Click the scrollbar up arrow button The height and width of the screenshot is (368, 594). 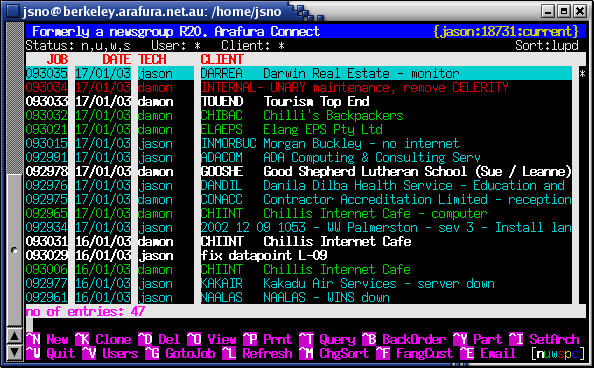point(15,337)
